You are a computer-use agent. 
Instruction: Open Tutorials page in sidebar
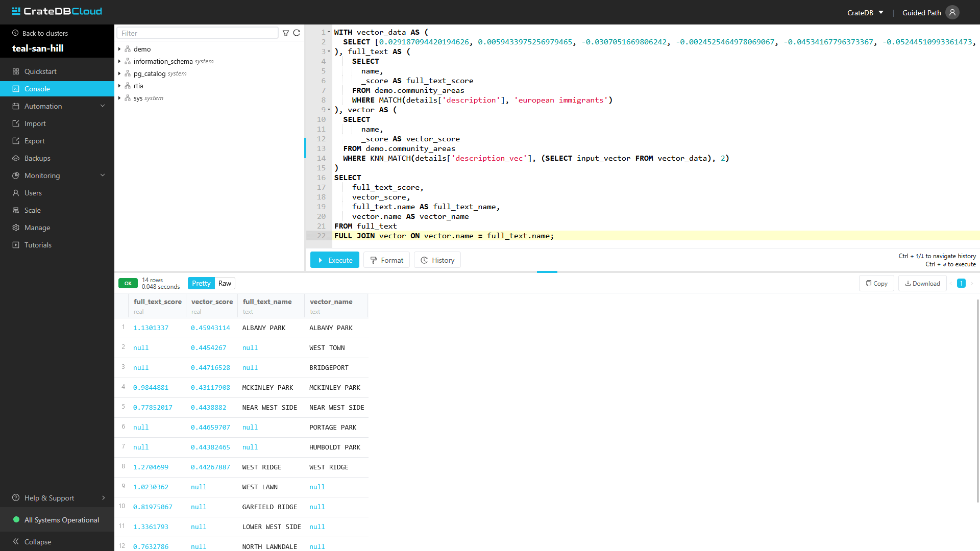pyautogui.click(x=57, y=245)
